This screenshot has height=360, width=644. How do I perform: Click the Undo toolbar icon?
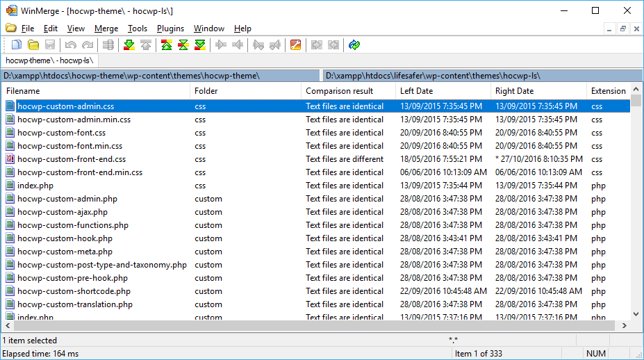point(71,44)
